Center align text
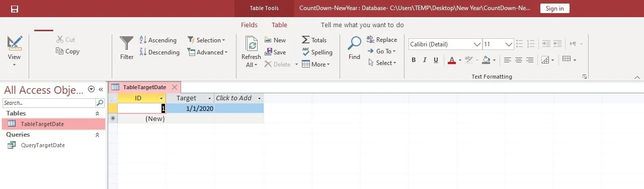 [519, 60]
